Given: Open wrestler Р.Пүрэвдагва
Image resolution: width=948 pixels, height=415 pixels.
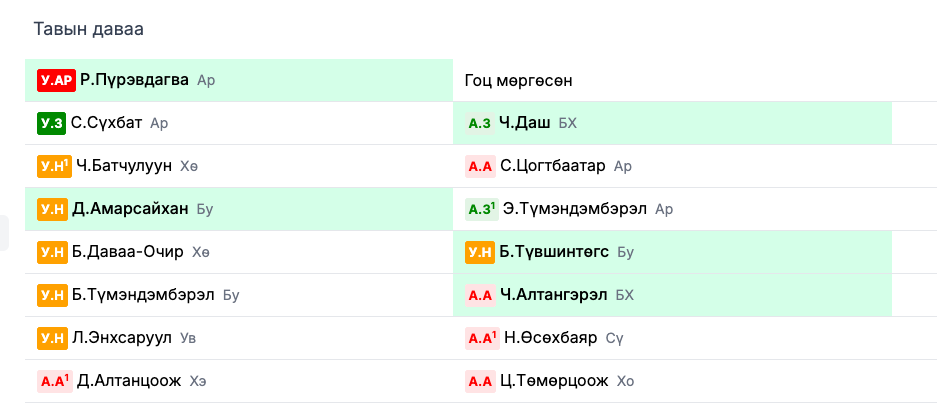Looking at the screenshot, I should [134, 80].
